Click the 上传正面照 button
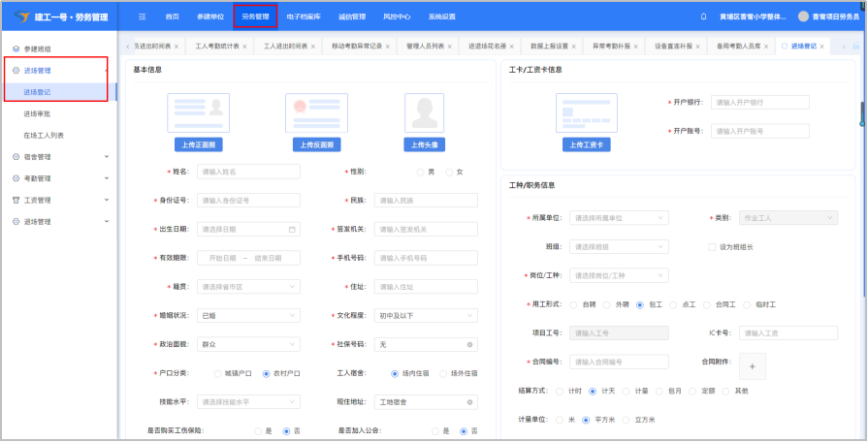The width and height of the screenshot is (868, 442). (199, 144)
